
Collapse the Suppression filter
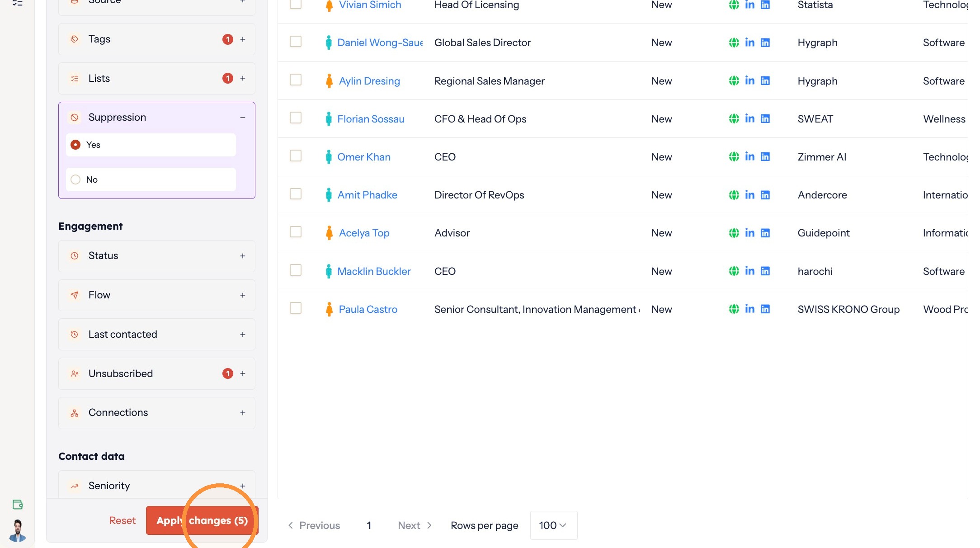coord(243,118)
